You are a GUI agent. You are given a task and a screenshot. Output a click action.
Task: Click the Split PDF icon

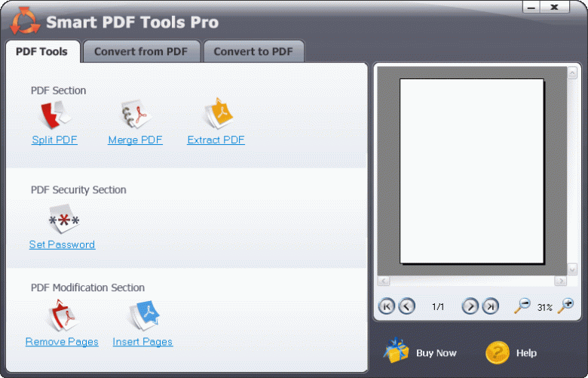click(54, 115)
